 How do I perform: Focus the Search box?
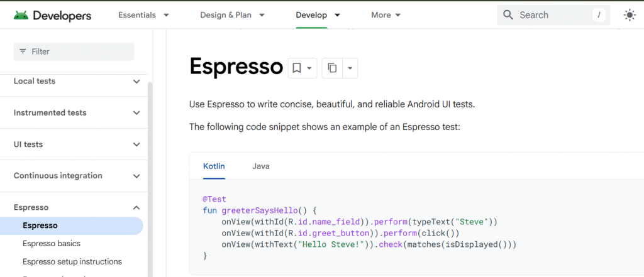pyautogui.click(x=553, y=15)
